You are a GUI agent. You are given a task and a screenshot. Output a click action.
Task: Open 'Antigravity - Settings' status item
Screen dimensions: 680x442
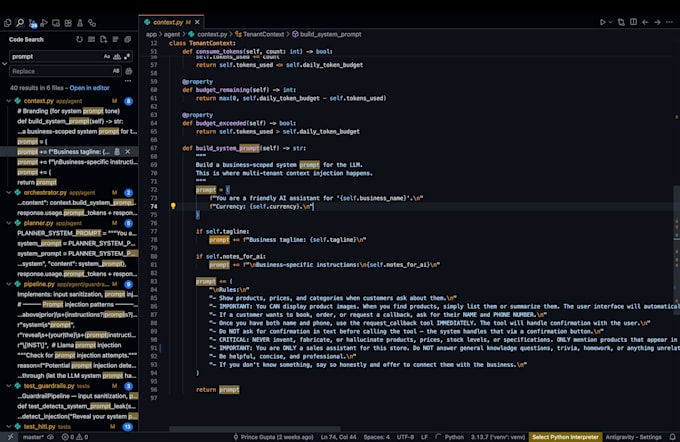634,437
